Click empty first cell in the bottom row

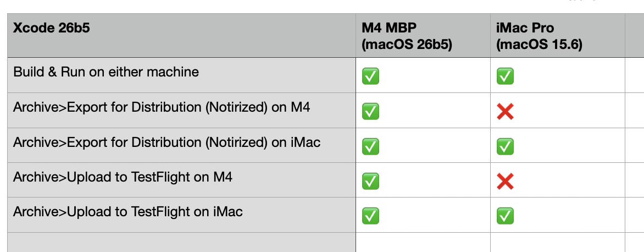tap(181, 243)
